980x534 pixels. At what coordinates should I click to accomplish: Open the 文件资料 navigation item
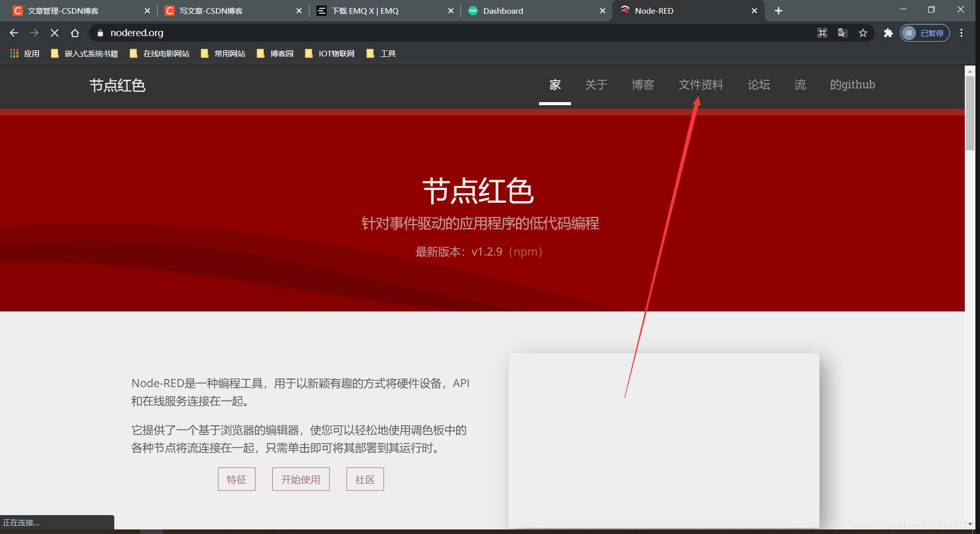click(701, 85)
